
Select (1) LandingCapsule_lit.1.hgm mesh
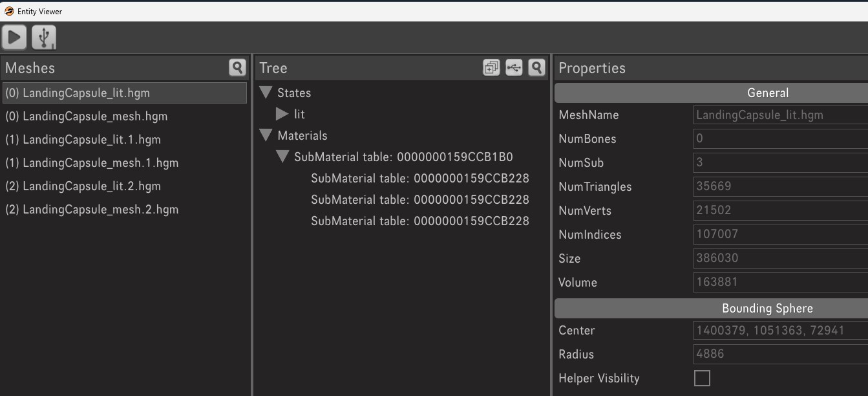83,140
